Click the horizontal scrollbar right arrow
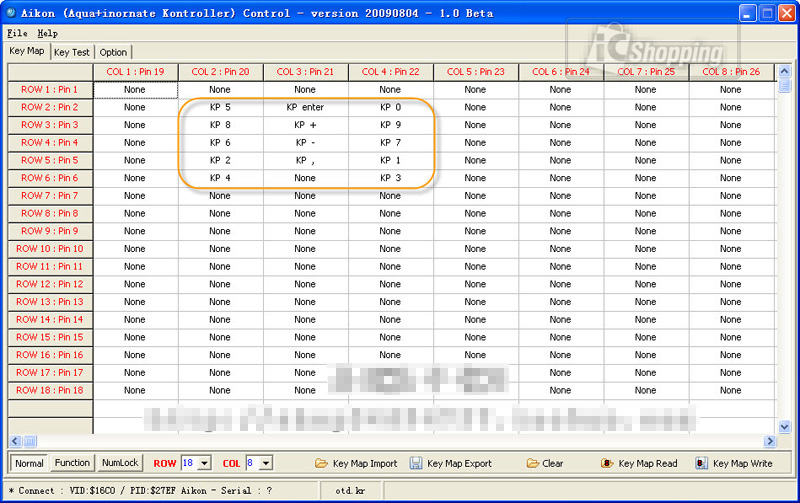800x503 pixels. pos(770,441)
